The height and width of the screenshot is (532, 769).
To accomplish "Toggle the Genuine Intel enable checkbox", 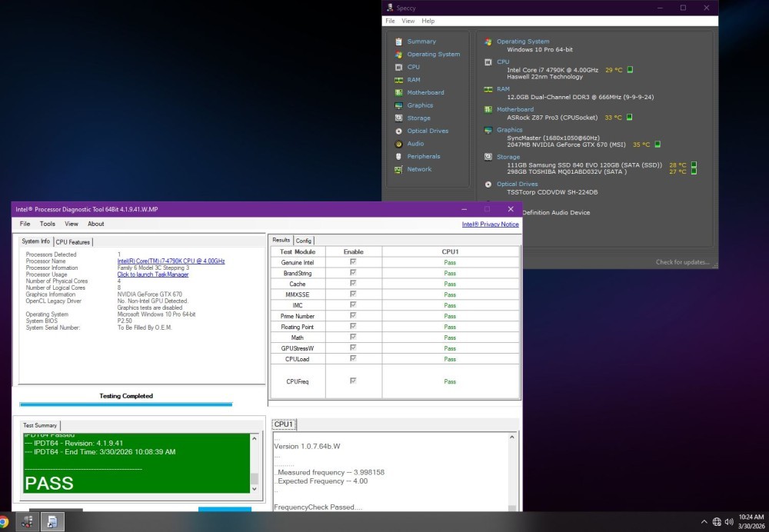I will [x=353, y=262].
